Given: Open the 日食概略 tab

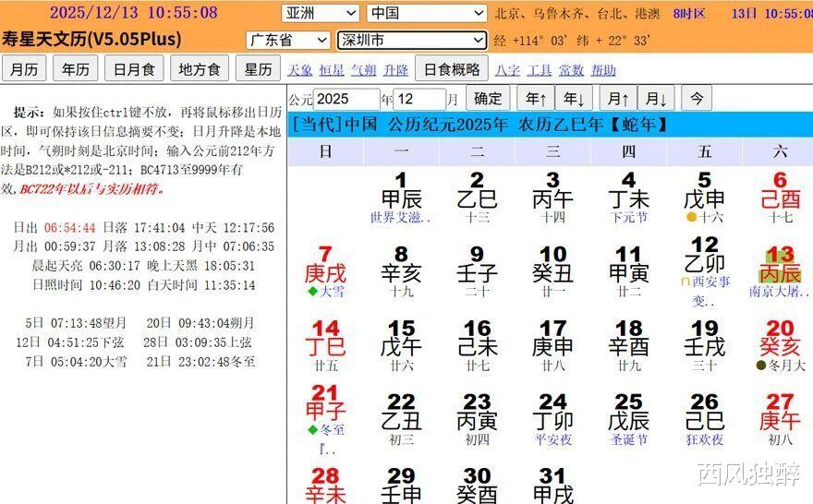Looking at the screenshot, I should (452, 69).
